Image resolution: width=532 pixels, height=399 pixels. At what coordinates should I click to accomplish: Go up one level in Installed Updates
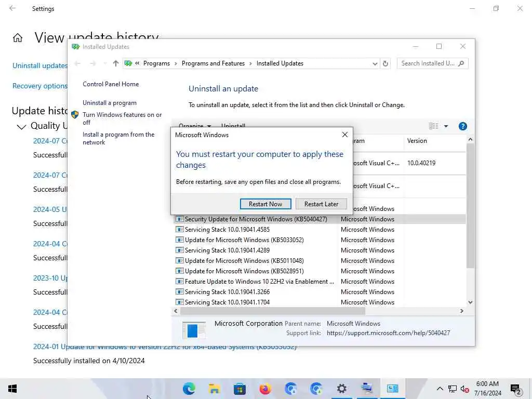[116, 63]
